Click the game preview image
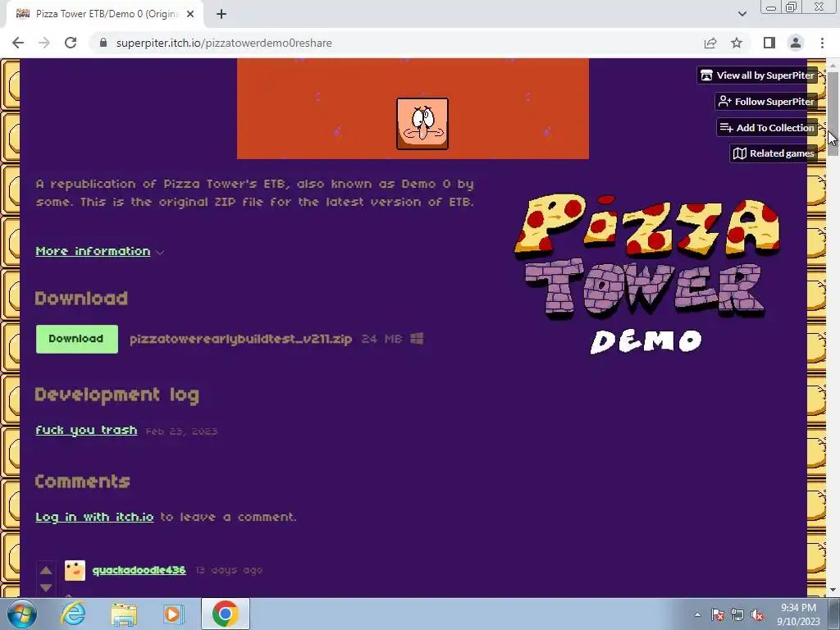Image resolution: width=840 pixels, height=630 pixels. pos(413,109)
